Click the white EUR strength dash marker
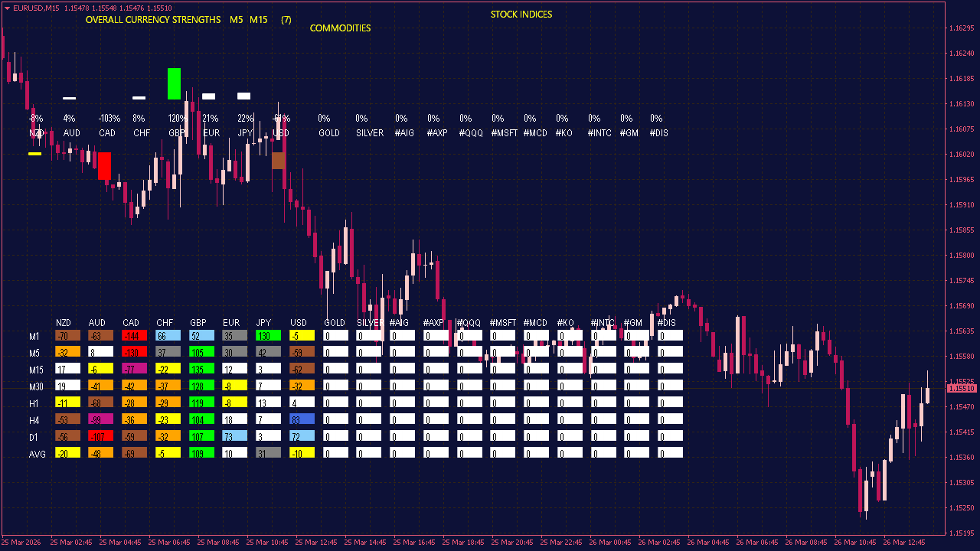Viewport: 980px width, 551px height. pos(208,96)
